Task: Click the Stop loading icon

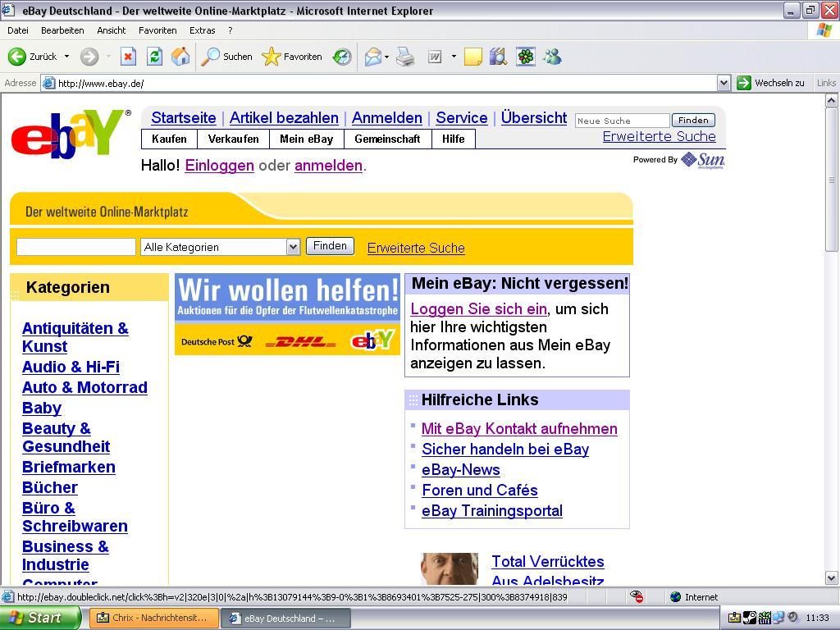Action: click(129, 57)
